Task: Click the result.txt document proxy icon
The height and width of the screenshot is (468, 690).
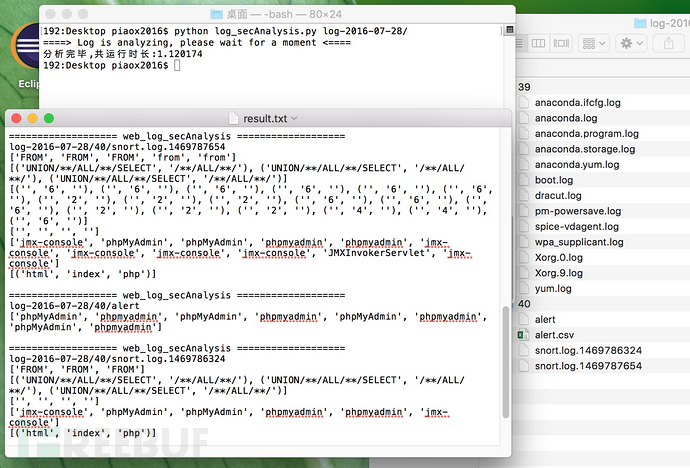Action: tap(234, 118)
